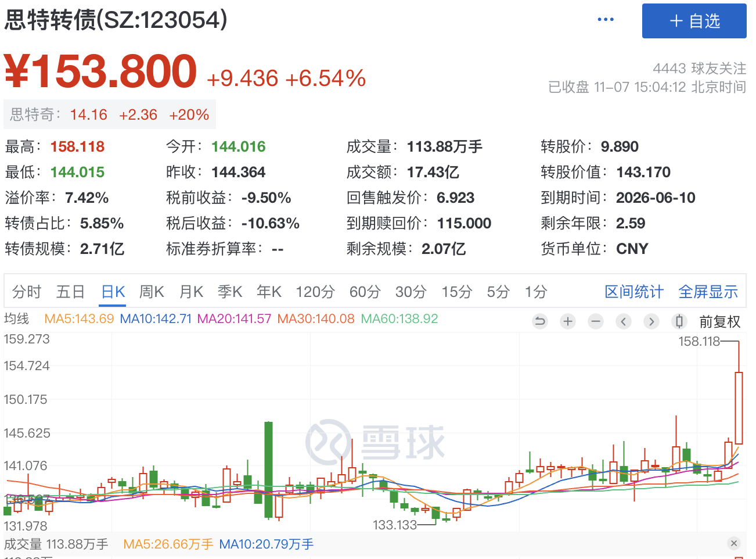Open the 前复权 adjustment dropdown

coord(720,322)
